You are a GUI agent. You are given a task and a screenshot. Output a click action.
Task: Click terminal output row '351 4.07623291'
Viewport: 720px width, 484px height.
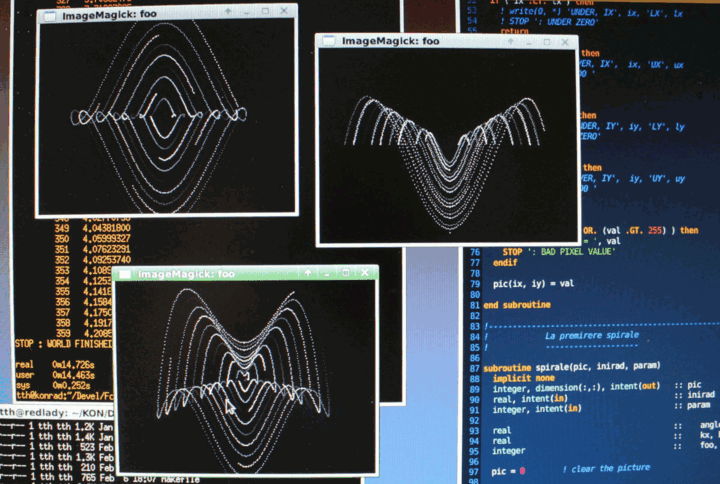[92, 249]
